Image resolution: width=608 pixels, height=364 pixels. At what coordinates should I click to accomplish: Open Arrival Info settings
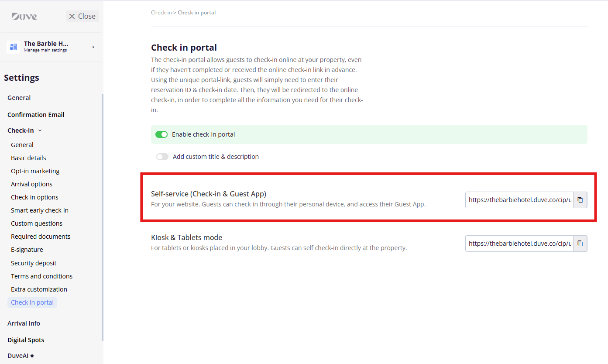(24, 323)
